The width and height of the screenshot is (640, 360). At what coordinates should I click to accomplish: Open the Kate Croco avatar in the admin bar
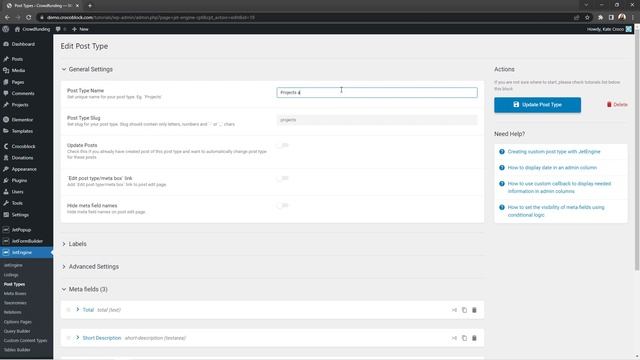pos(629,29)
